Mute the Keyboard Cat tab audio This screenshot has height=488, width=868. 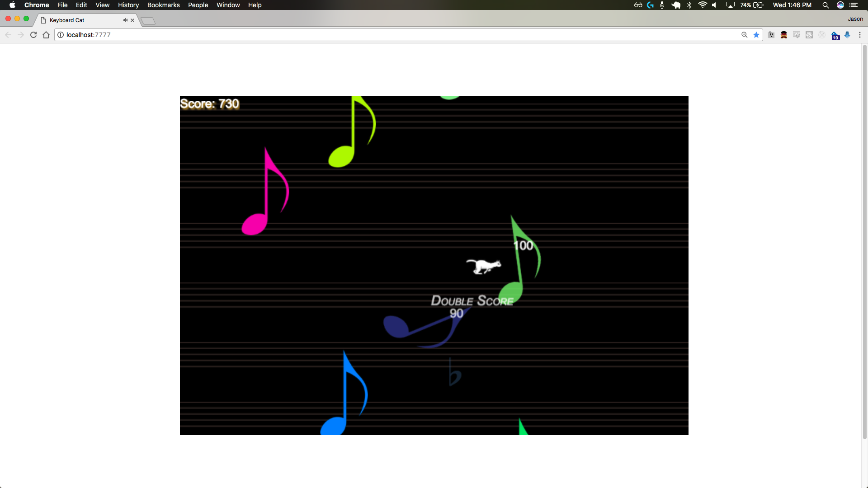point(125,20)
